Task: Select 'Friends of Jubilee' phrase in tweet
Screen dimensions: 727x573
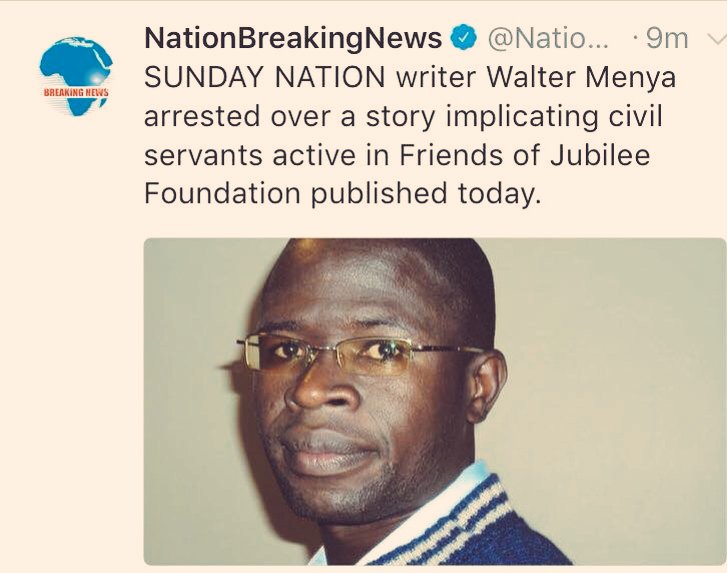Action: (524, 154)
